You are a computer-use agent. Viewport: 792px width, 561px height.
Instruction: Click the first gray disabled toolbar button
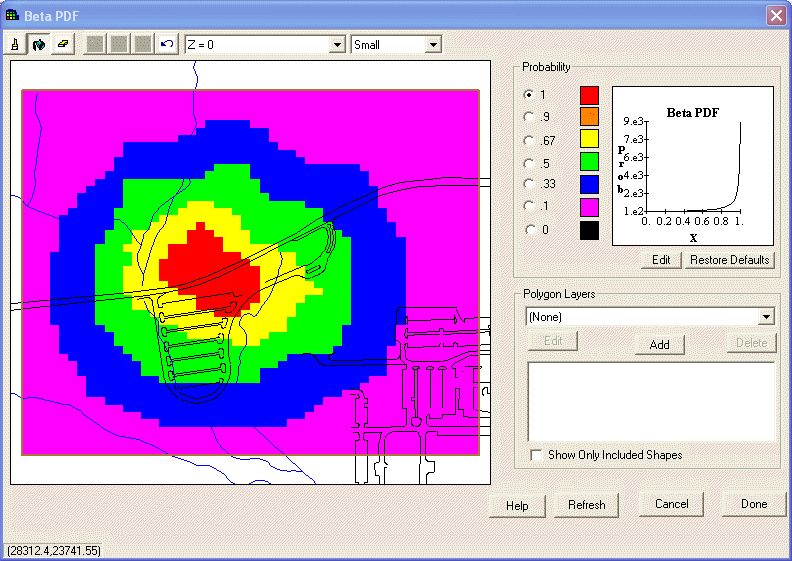(x=95, y=45)
